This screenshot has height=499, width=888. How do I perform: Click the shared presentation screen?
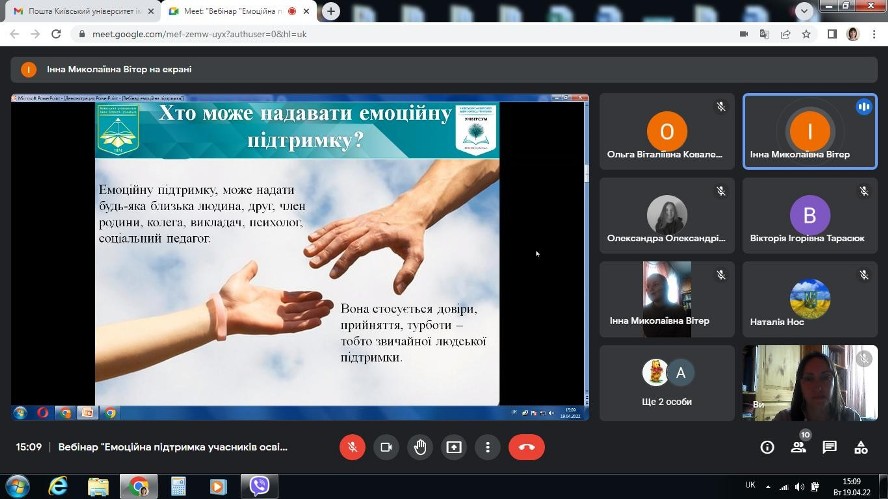point(300,257)
